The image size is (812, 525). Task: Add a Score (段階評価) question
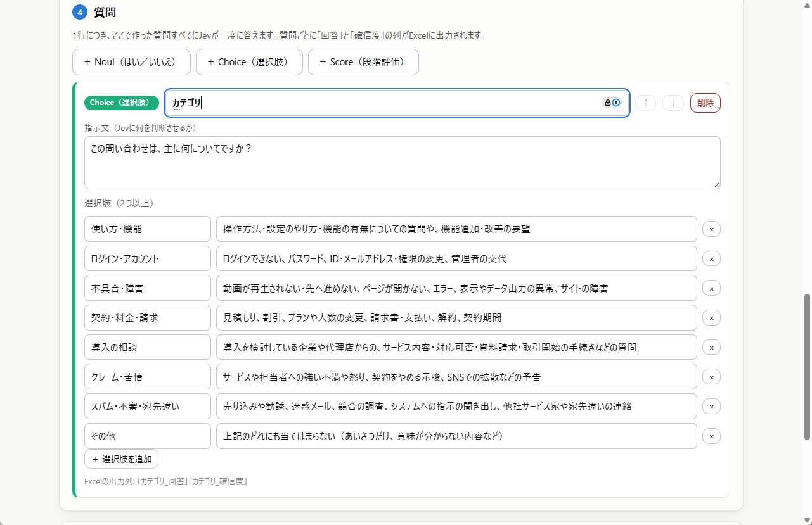click(x=363, y=62)
